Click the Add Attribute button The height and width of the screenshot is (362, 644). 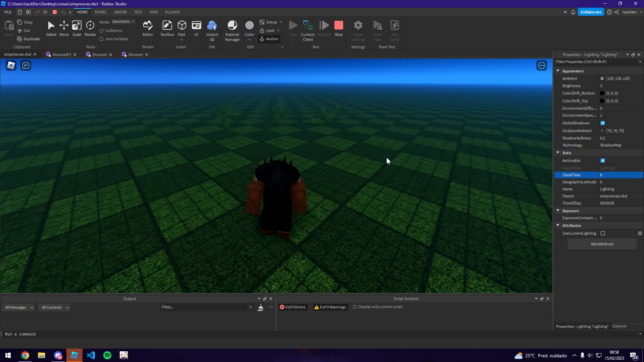602,244
